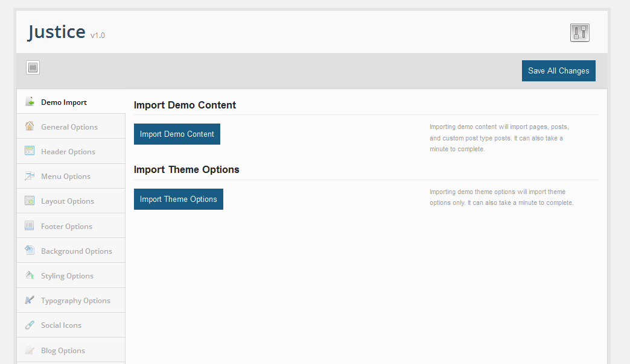Screen dimensions: 630x364
Task: Go to the Demo Import tab
Action: [64, 102]
